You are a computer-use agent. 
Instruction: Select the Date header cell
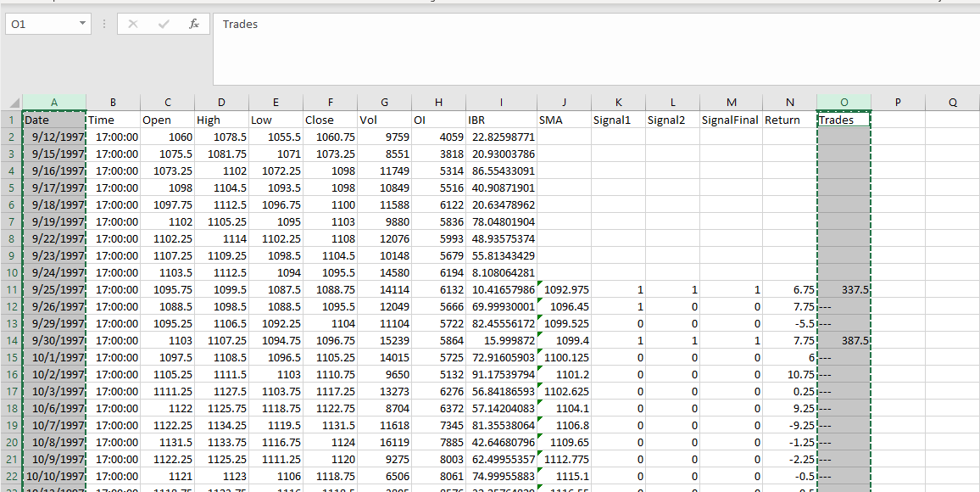pos(53,120)
